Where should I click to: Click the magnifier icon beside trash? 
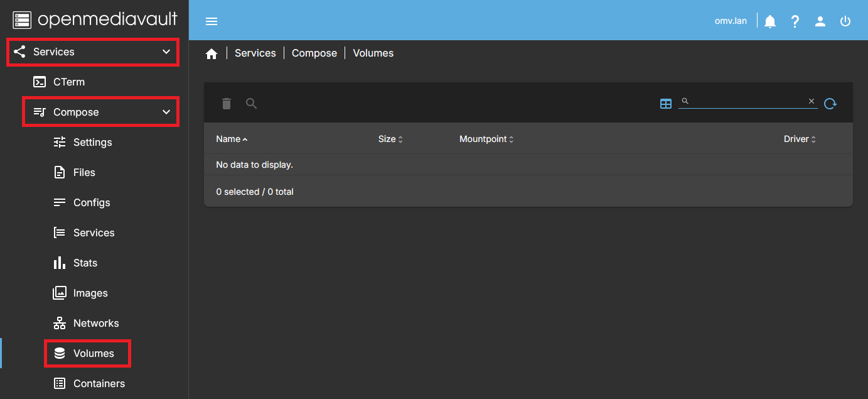pos(252,104)
